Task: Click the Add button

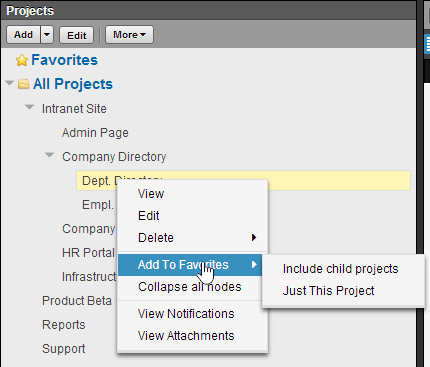Action: pyautogui.click(x=24, y=35)
